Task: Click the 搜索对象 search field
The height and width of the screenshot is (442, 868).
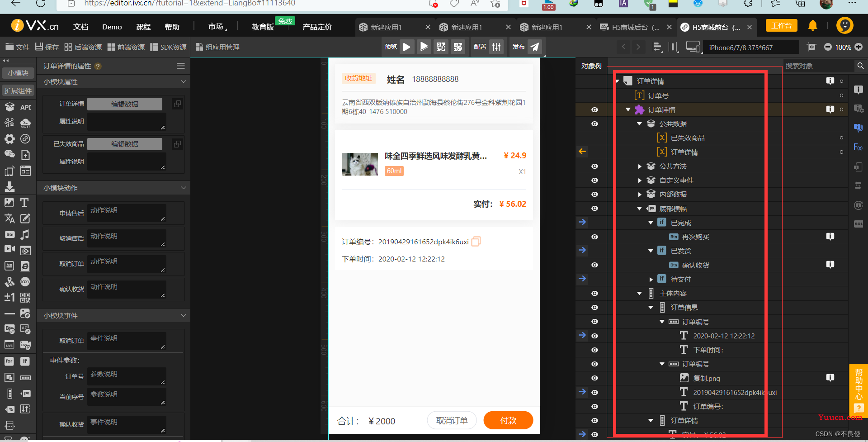Action: (818, 66)
